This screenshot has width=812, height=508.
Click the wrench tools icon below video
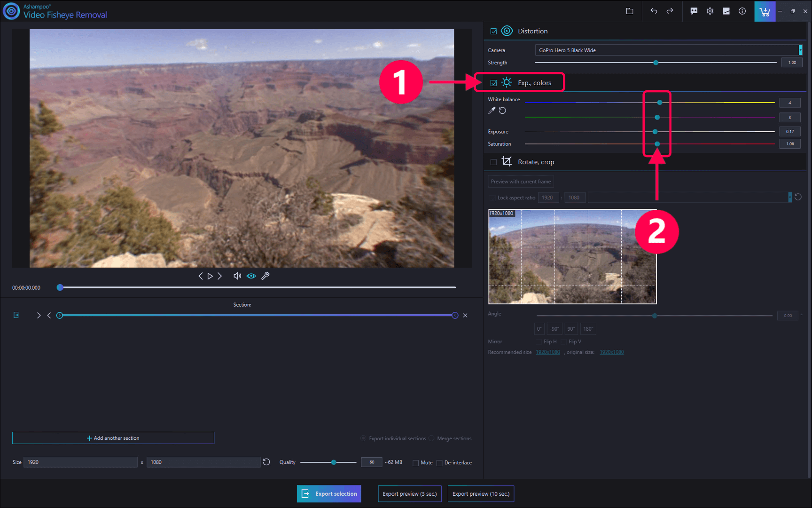tap(265, 276)
